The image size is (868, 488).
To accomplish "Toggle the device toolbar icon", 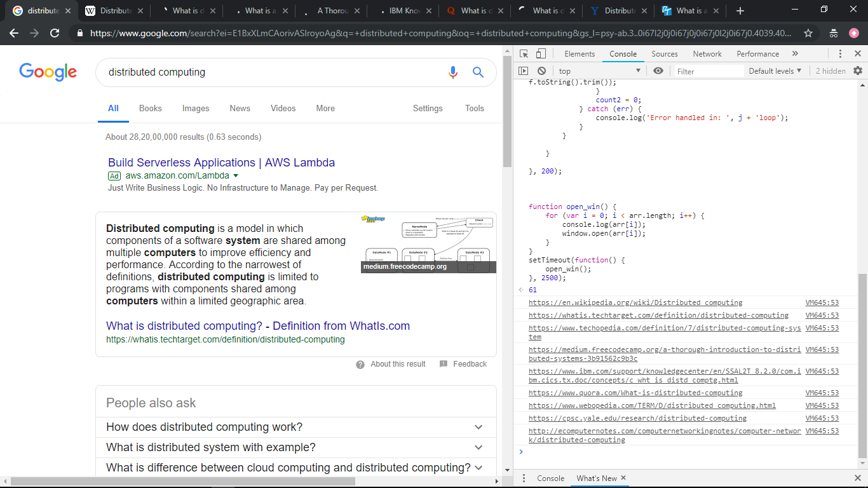I will pyautogui.click(x=541, y=54).
